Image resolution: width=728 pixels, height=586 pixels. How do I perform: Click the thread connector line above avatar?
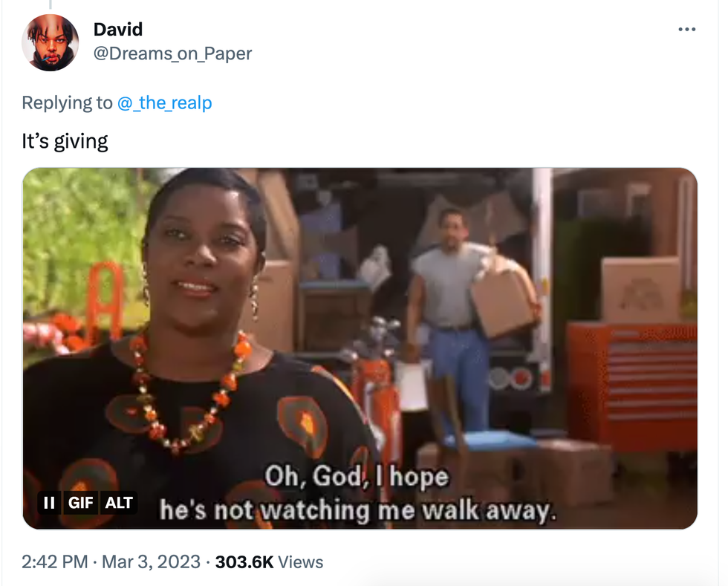51,4
